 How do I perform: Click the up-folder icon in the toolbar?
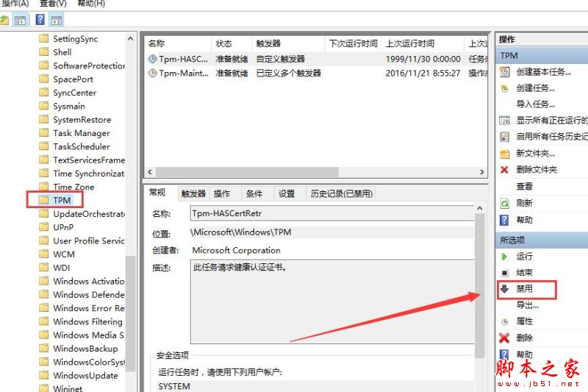click(x=4, y=20)
